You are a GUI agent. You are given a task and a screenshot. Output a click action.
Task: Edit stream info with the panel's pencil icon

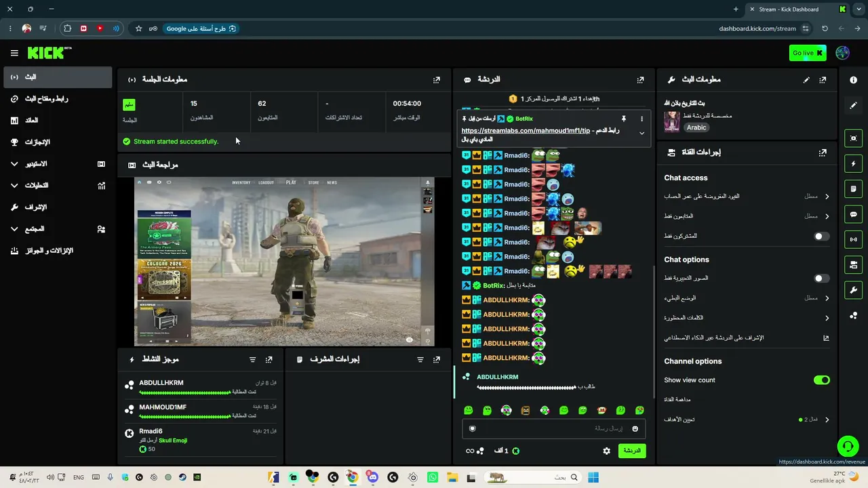click(x=806, y=80)
